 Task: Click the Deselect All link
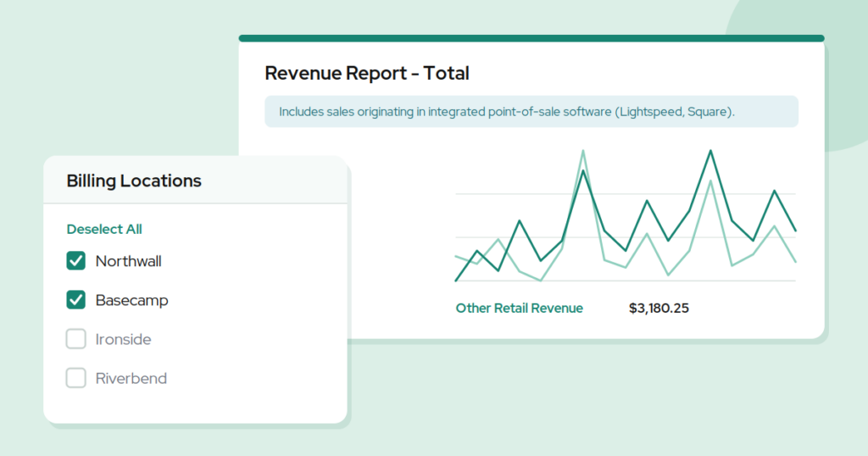pyautogui.click(x=104, y=229)
